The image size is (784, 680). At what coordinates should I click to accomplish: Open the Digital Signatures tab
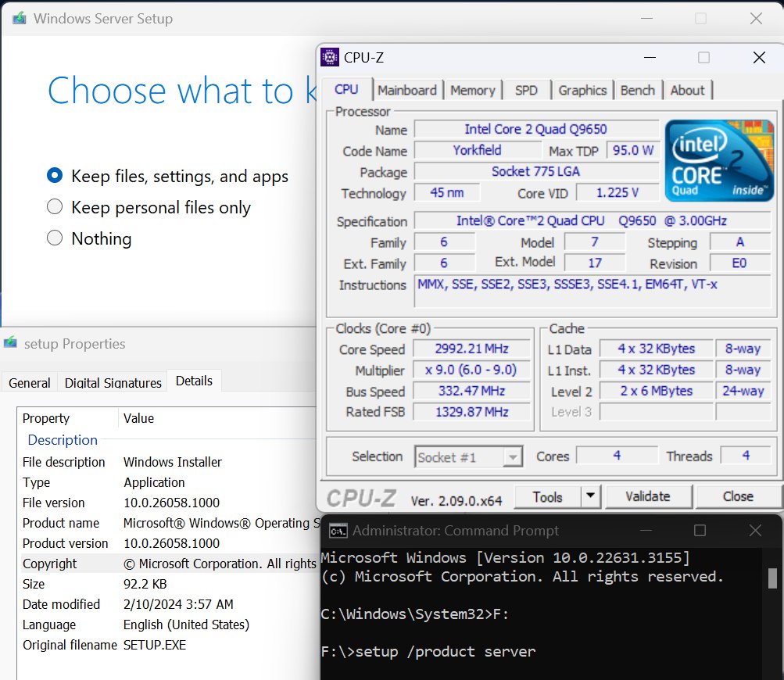[x=113, y=382]
